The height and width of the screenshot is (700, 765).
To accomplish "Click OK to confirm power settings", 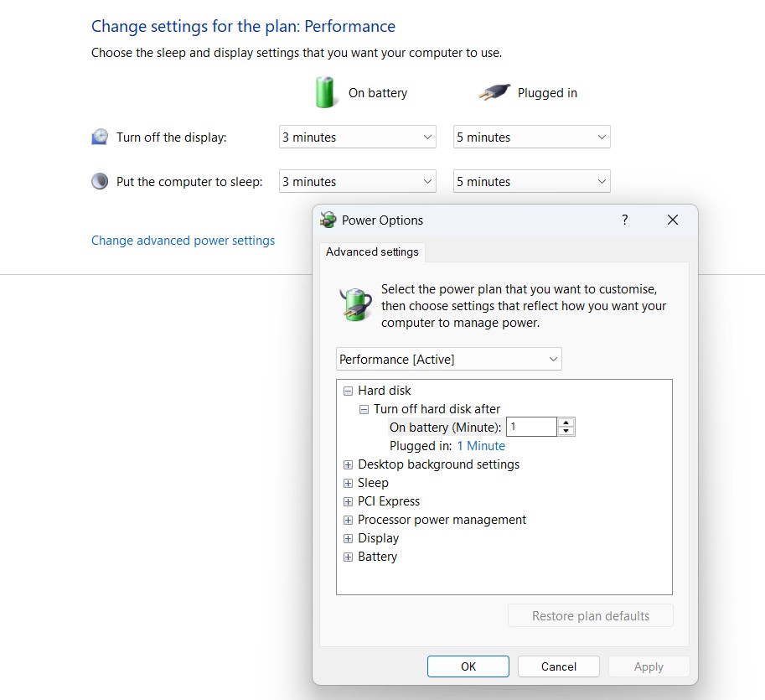I will [x=468, y=666].
